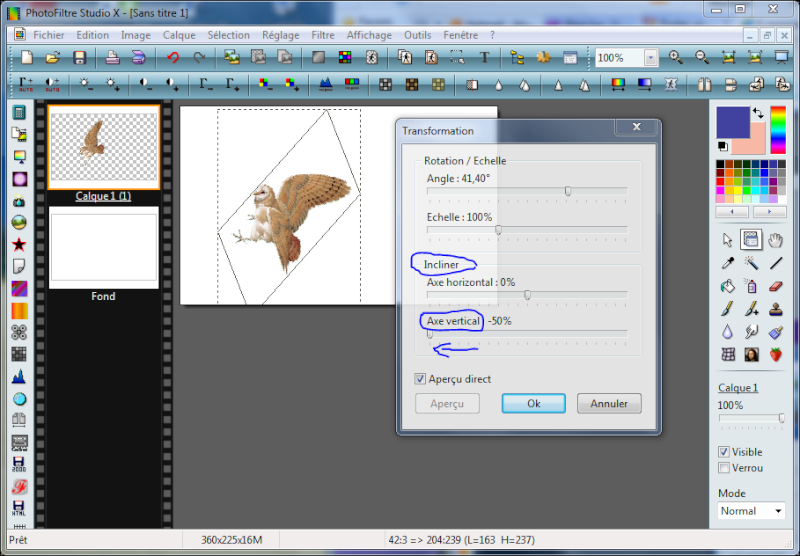800x556 pixels.
Task: Select the Hand move tool
Action: (x=776, y=240)
